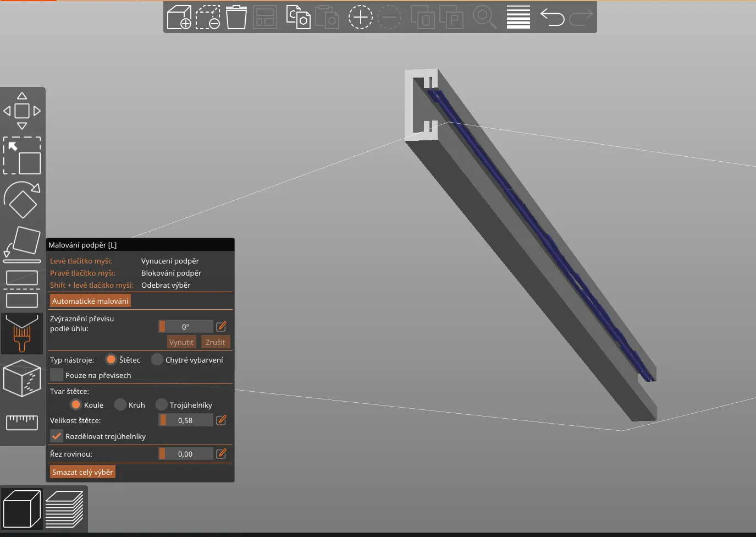Click the Levé tlačítko myši label
The image size is (756, 537).
(81, 261)
